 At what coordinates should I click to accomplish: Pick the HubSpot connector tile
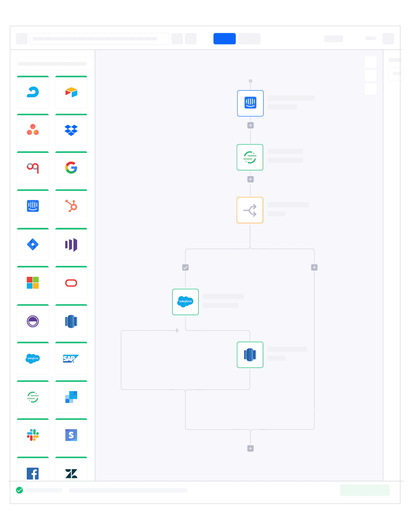(71, 206)
